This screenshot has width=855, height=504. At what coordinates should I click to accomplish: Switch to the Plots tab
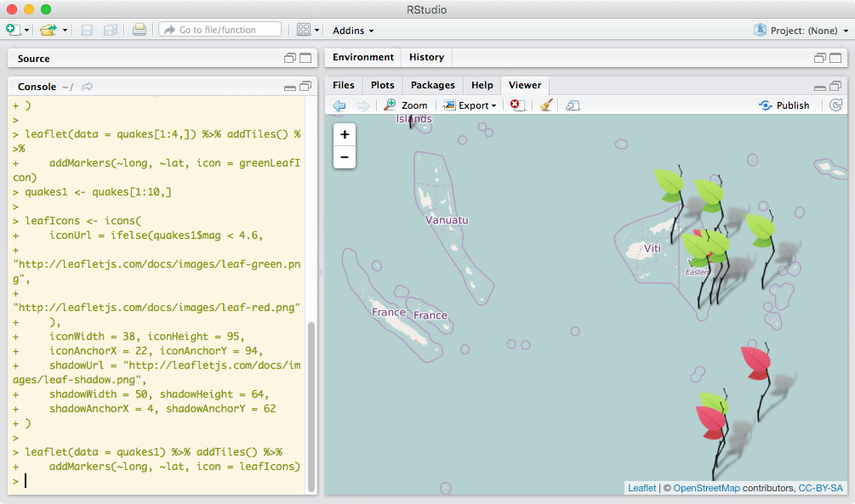pyautogui.click(x=383, y=85)
